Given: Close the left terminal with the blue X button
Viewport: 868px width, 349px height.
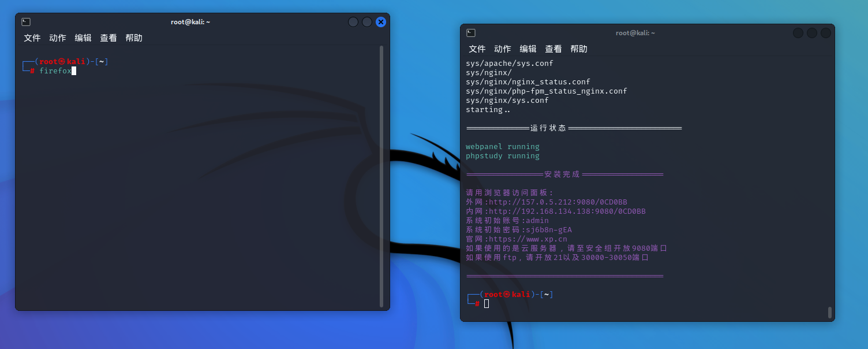Looking at the screenshot, I should 381,22.
